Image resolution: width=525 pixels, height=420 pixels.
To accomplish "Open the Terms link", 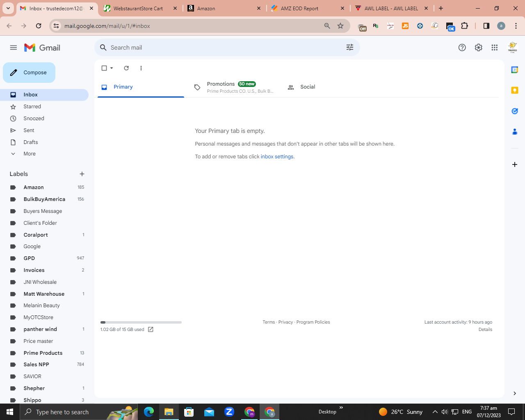I will tap(269, 322).
